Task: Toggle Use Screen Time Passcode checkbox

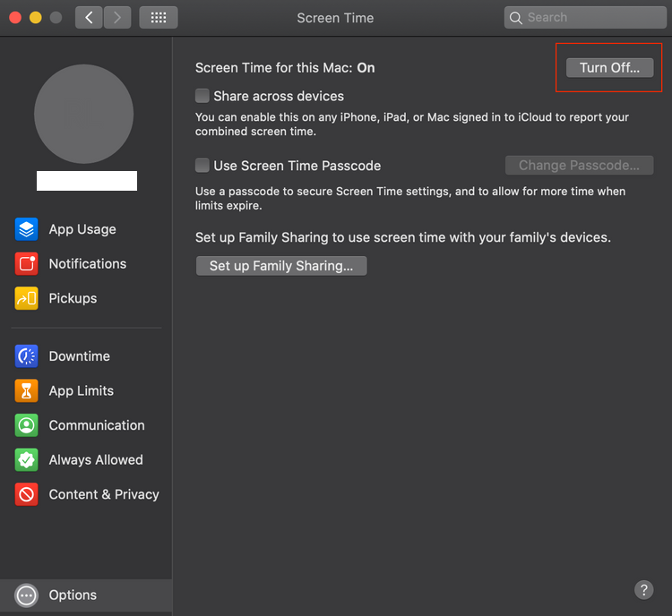Action: (203, 166)
